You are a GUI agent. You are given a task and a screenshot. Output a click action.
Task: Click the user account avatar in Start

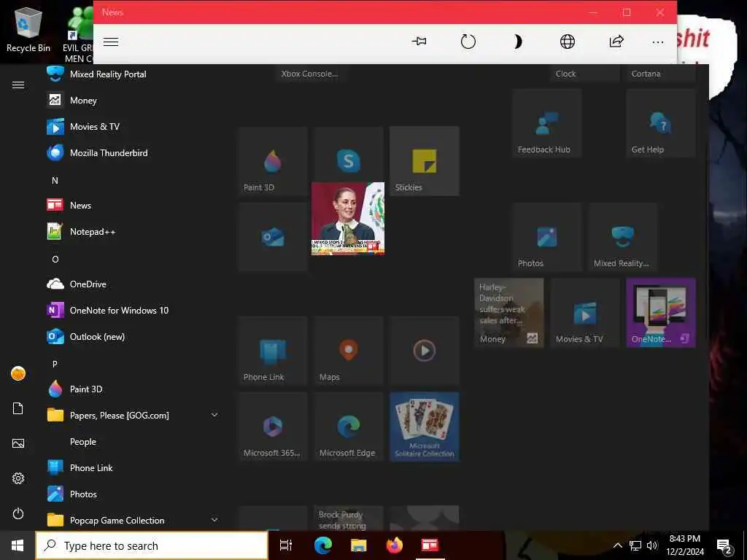point(18,374)
